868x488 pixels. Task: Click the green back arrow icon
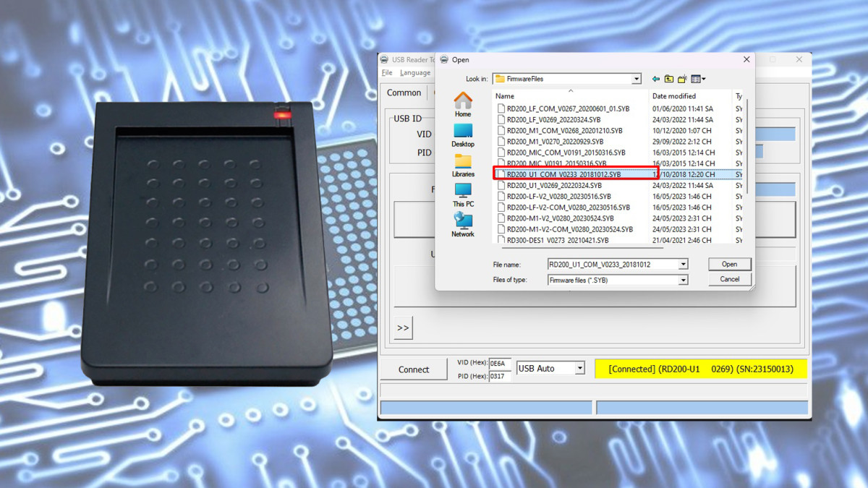tap(656, 79)
